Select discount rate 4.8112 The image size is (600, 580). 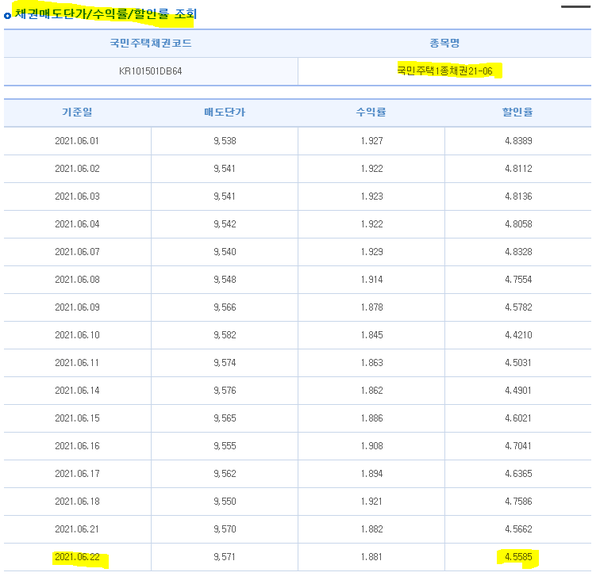point(518,169)
